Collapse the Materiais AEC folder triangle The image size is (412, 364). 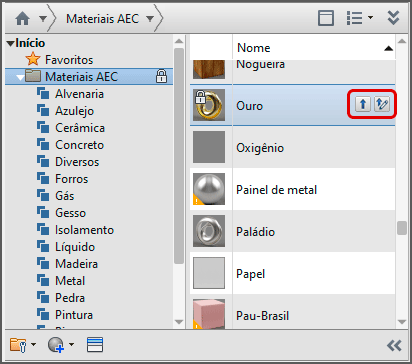(x=20, y=78)
